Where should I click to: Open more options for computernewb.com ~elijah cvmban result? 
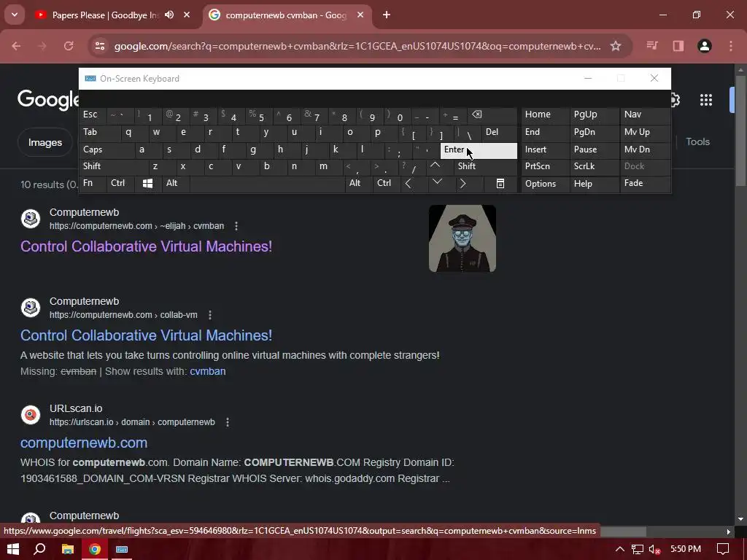(236, 226)
